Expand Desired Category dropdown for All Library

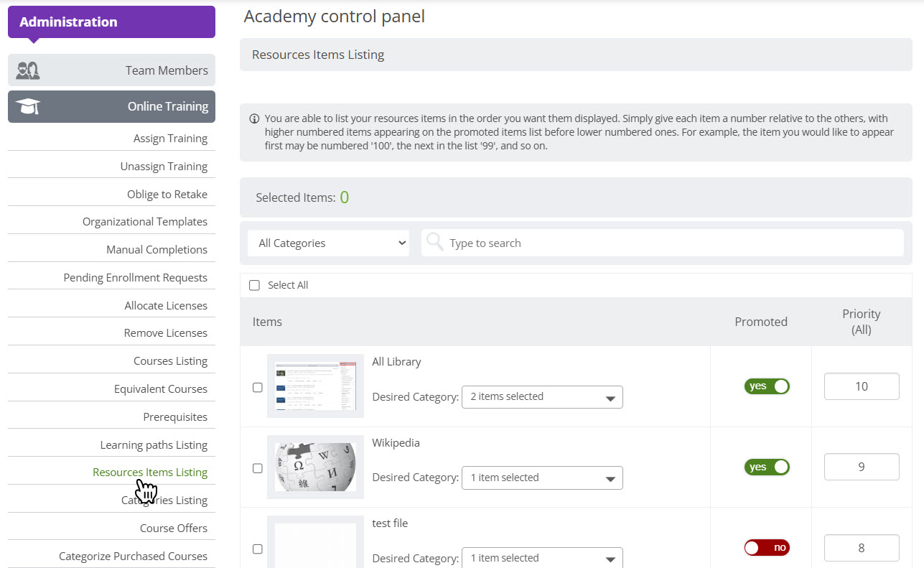542,397
